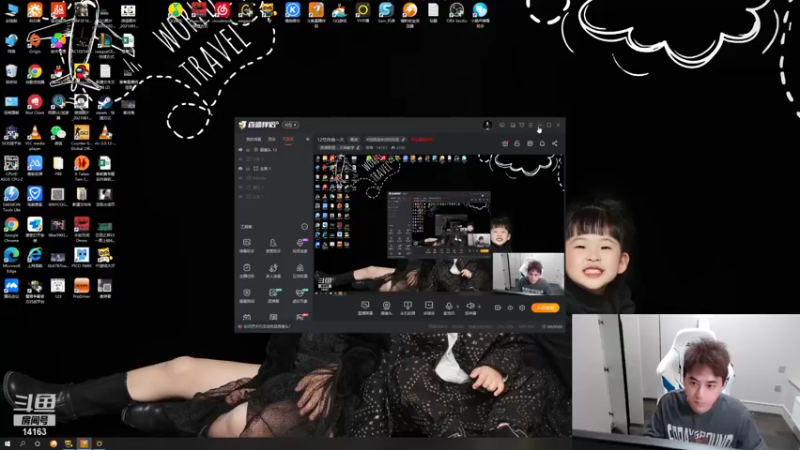800x450 pixels.
Task: Open the CPUID ASUS CPU-Z shortcut
Action: (11, 168)
